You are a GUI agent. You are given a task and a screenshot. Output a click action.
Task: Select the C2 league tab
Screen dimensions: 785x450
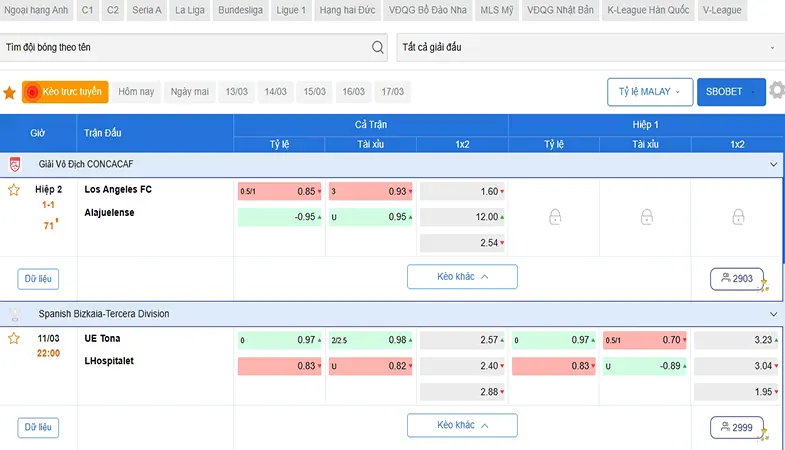tap(113, 10)
